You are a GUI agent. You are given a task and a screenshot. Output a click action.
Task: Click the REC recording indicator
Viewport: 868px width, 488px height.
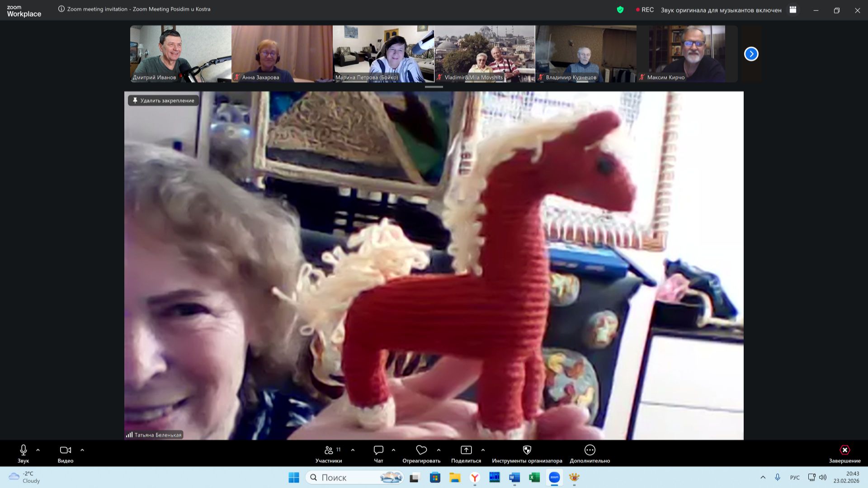[645, 9]
